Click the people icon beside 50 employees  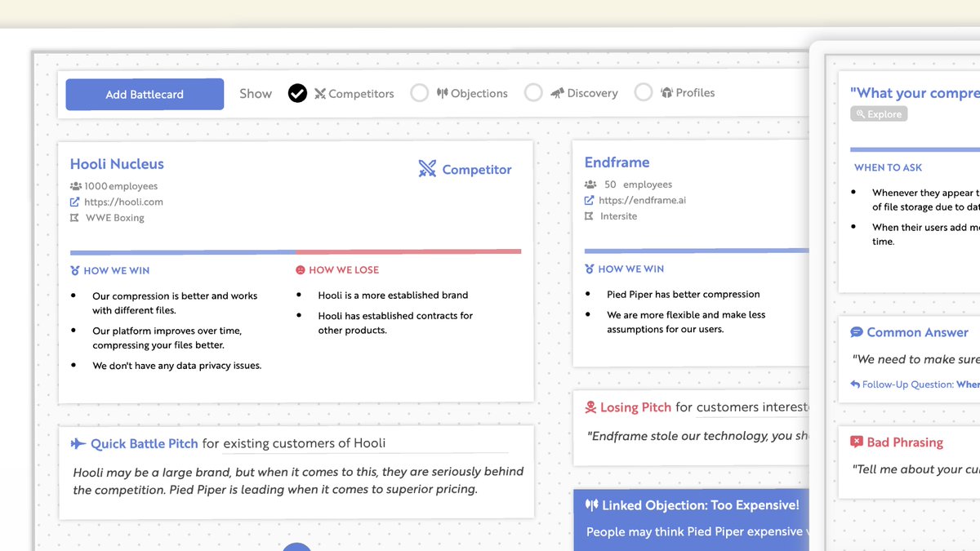590,184
